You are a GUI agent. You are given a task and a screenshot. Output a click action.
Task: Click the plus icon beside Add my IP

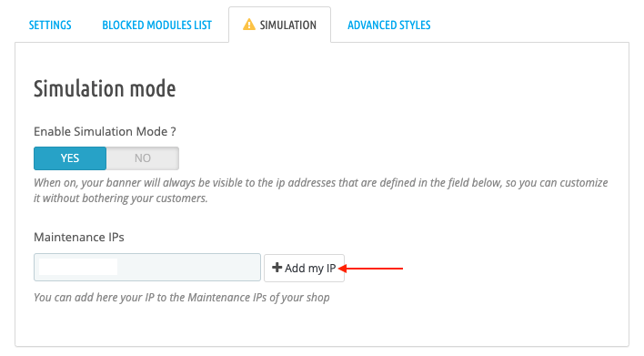click(277, 268)
